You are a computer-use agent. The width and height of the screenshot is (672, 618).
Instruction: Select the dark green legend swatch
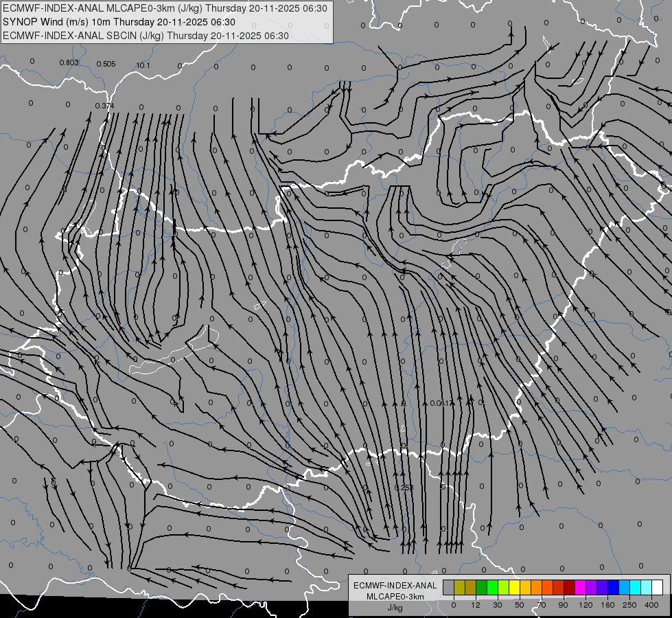point(482,587)
